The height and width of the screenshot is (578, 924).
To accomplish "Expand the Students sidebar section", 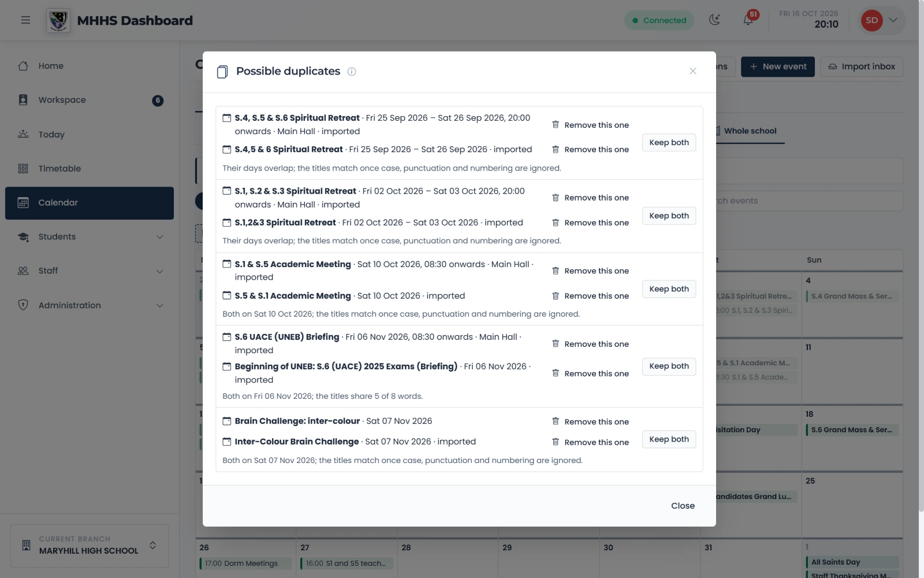I will click(x=90, y=237).
